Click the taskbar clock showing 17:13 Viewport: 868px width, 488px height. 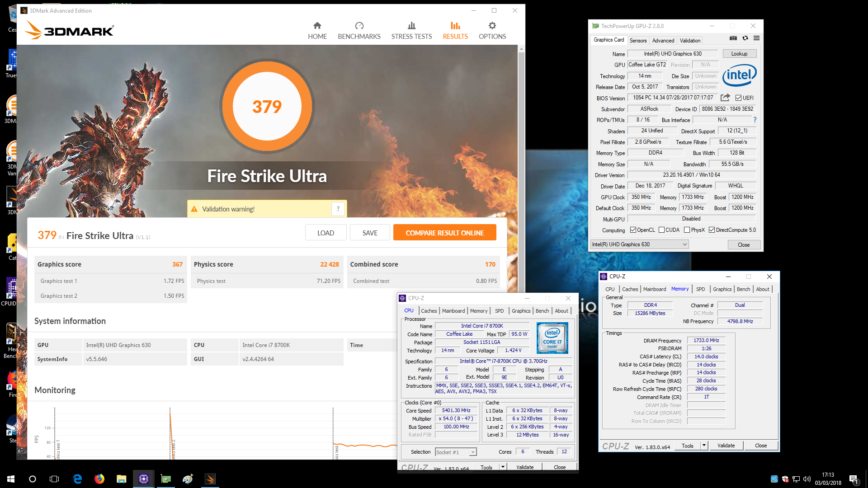click(828, 479)
